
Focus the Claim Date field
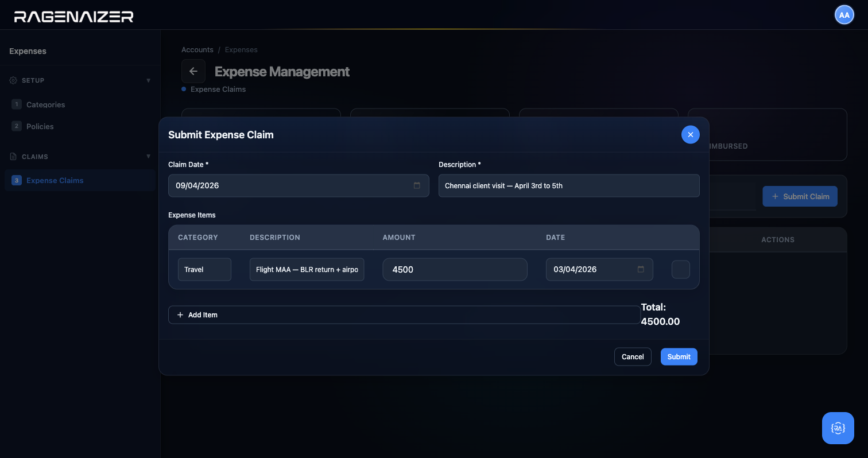tap(299, 185)
